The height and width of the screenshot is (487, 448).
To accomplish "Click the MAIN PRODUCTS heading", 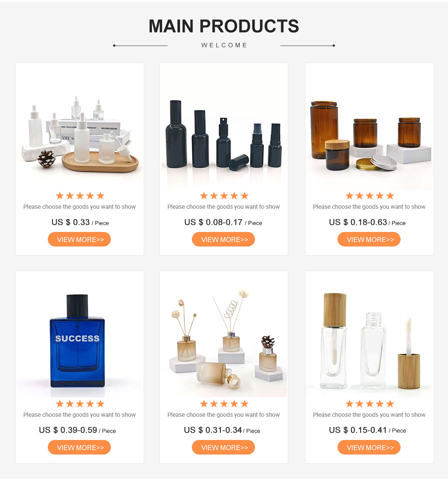I will tap(224, 26).
